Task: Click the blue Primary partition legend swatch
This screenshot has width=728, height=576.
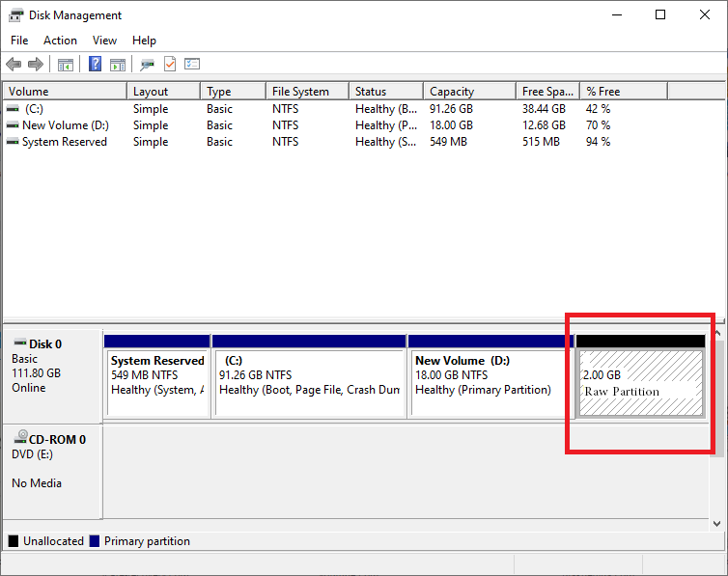Action: (x=95, y=541)
